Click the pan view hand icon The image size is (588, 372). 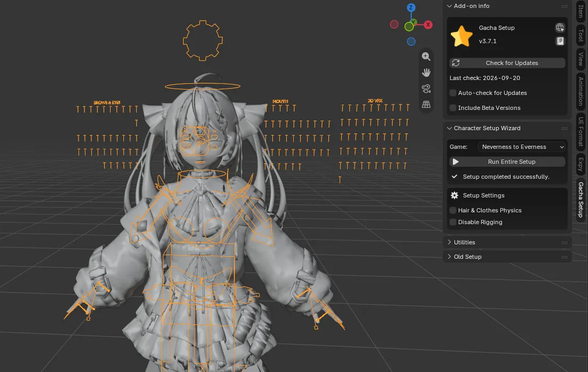point(426,72)
